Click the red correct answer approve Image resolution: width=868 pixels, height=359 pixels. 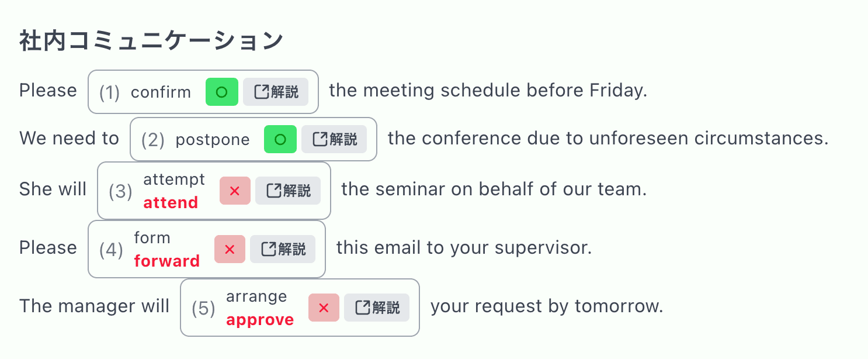260,320
